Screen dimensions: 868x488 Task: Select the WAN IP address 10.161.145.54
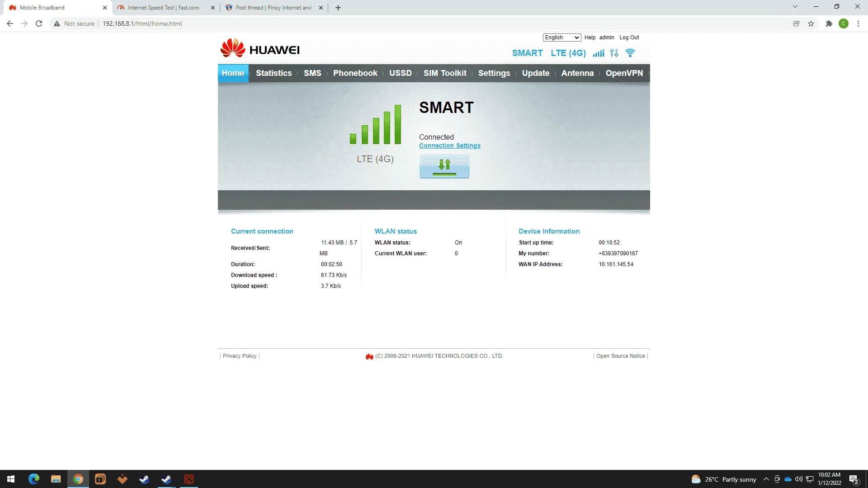616,264
